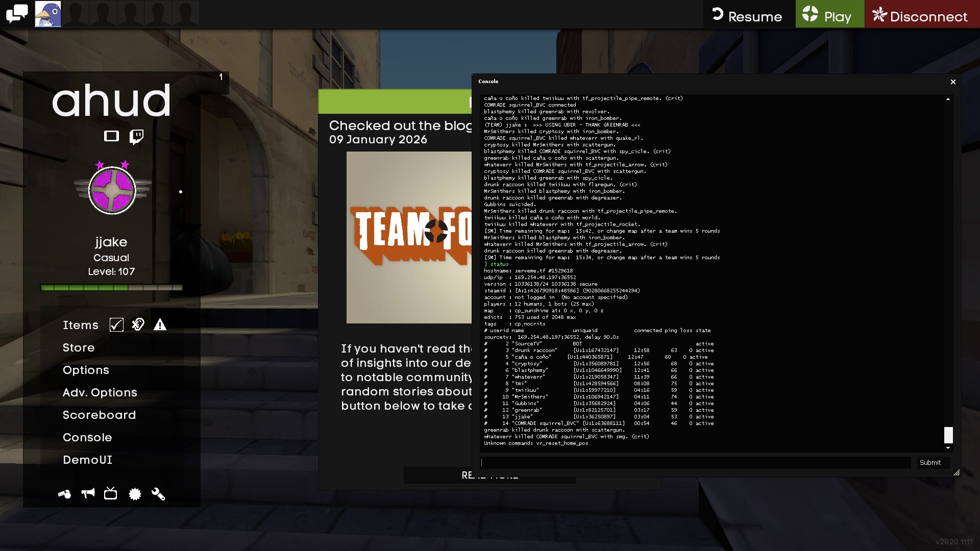Open the TV replay icon
The height and width of the screenshot is (551, 980).
pos(110,493)
